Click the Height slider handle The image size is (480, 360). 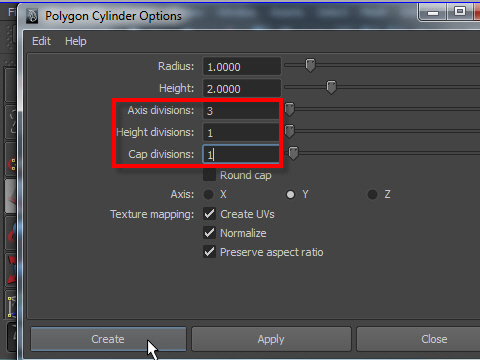331,87
